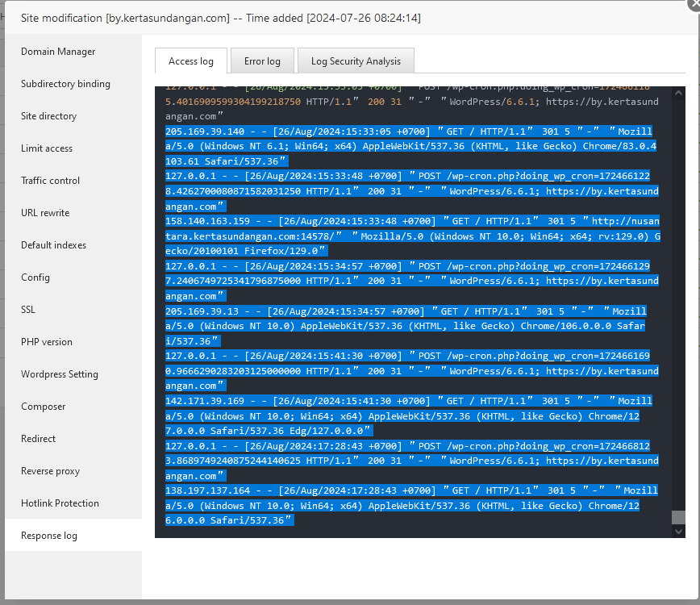
Task: Click the 15:33:48 wp-cron POST log line
Action: [411, 191]
